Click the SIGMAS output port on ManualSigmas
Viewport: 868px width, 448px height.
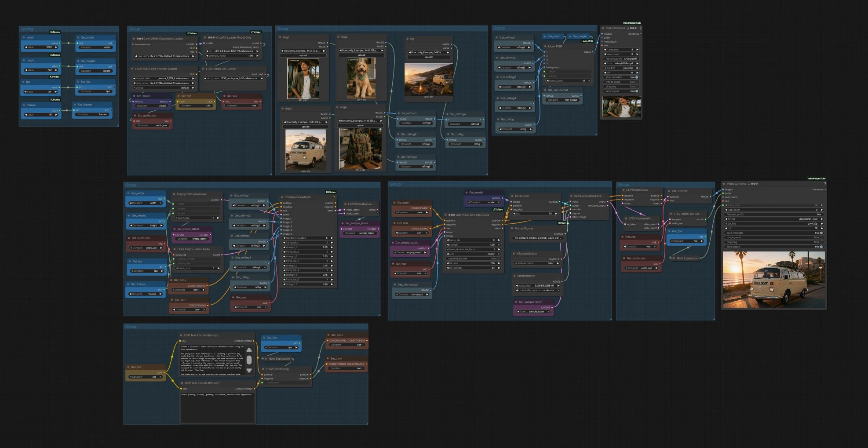point(565,234)
